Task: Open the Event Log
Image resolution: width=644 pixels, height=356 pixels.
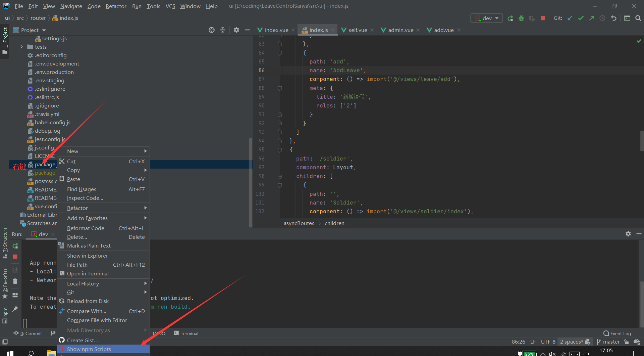Action: tap(617, 333)
